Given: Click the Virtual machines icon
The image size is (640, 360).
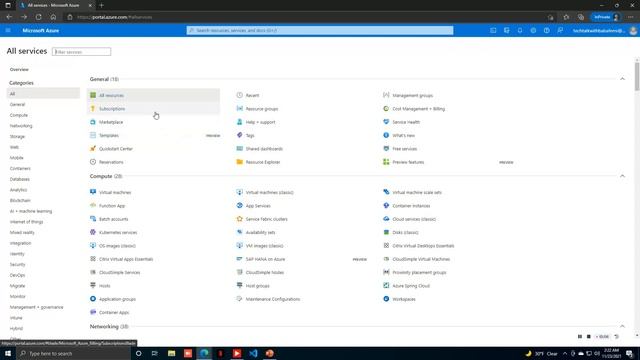Looking at the screenshot, I should coord(93,192).
